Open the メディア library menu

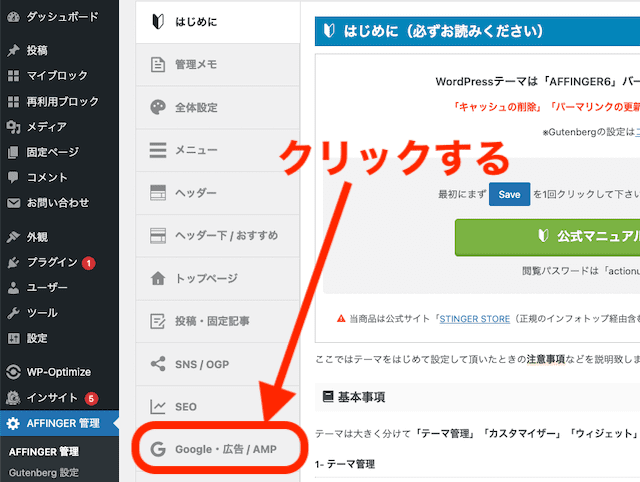coord(60,127)
